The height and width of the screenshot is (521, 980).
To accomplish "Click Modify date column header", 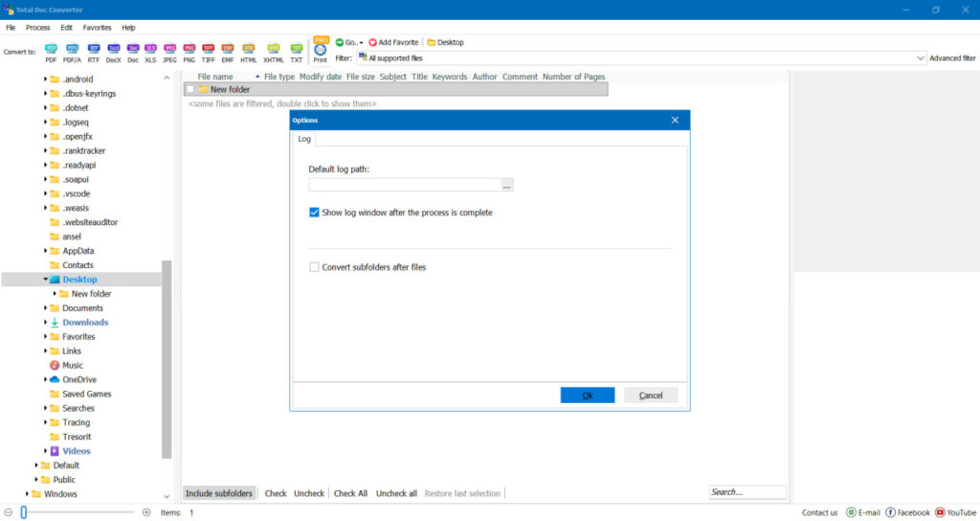I will 320,77.
